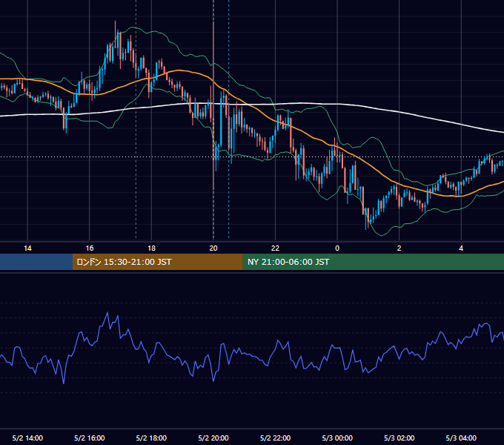Click the 16 hour axis label

click(x=90, y=248)
